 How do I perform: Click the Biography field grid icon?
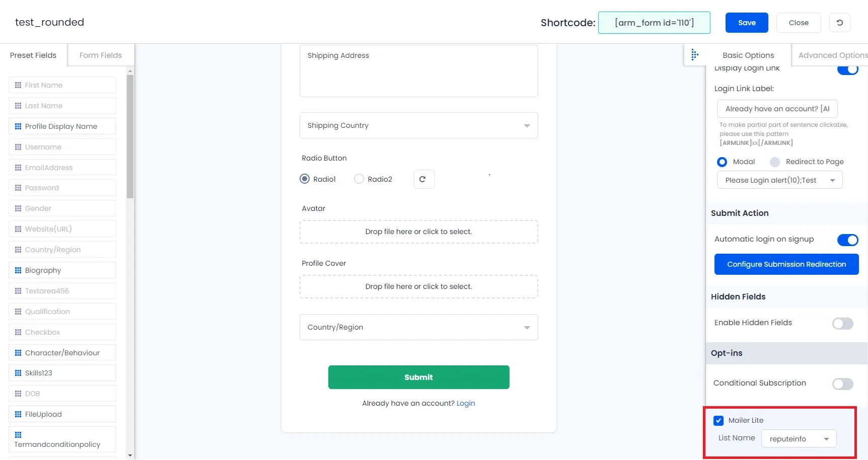[x=18, y=270]
